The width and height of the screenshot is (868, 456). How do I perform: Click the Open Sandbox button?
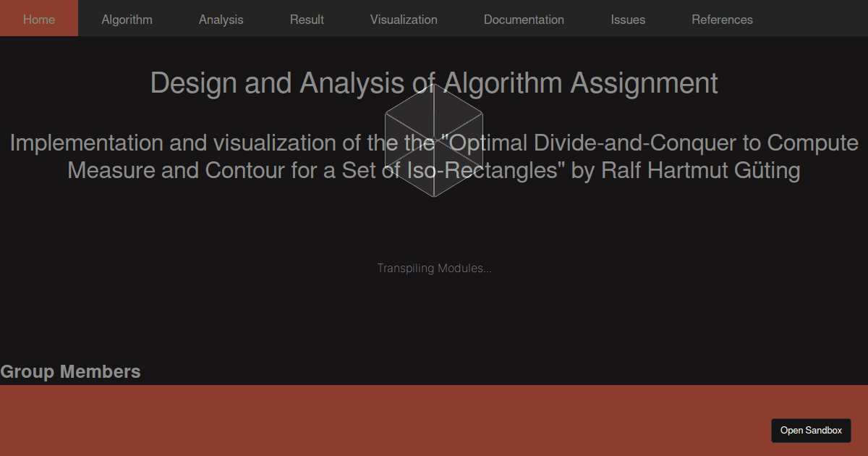coord(811,430)
